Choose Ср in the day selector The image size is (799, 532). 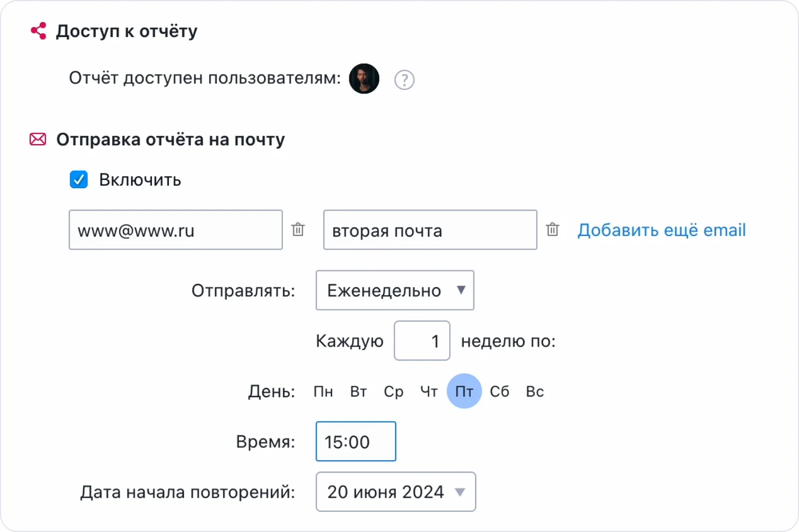click(394, 392)
